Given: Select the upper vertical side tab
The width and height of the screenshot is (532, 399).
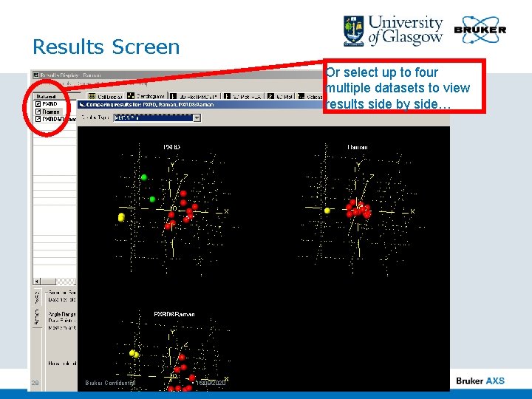Looking at the screenshot, I should pyautogui.click(x=37, y=298).
